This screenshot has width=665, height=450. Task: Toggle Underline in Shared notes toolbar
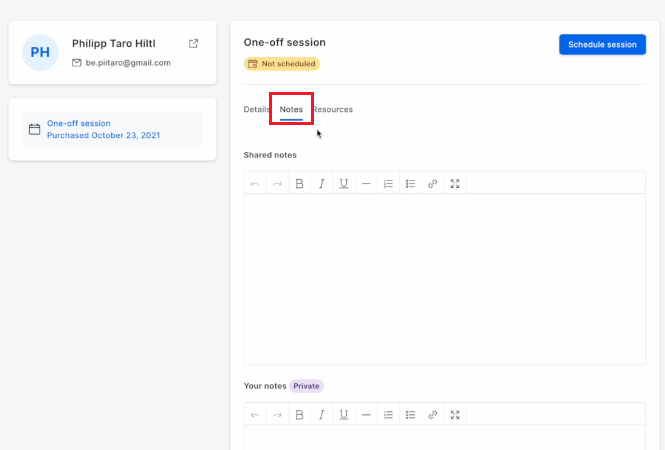click(344, 184)
